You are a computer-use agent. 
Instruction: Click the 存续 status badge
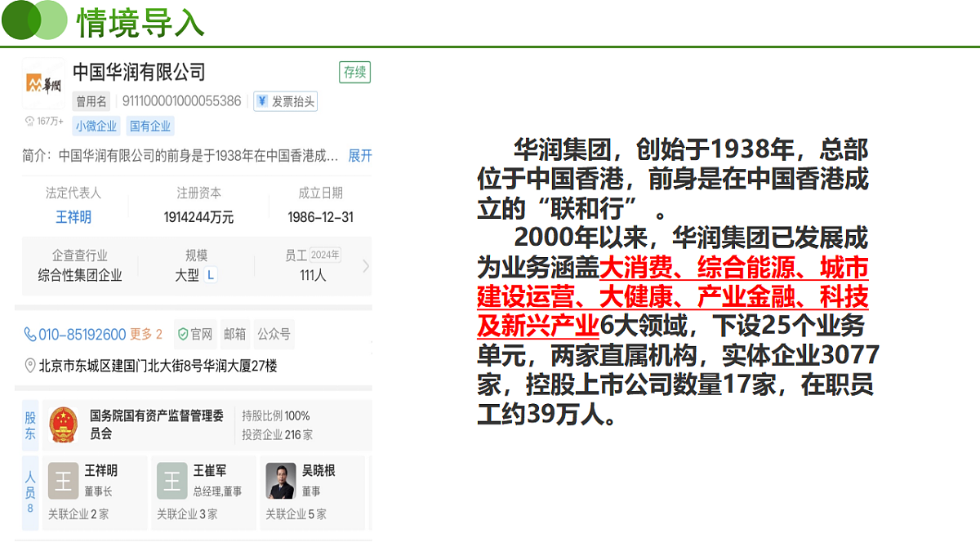(354, 72)
